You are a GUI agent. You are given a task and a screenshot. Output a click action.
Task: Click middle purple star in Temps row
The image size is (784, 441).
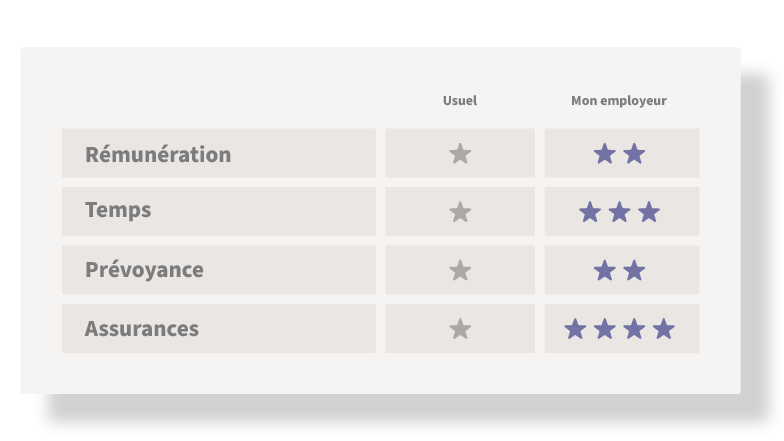620,212
